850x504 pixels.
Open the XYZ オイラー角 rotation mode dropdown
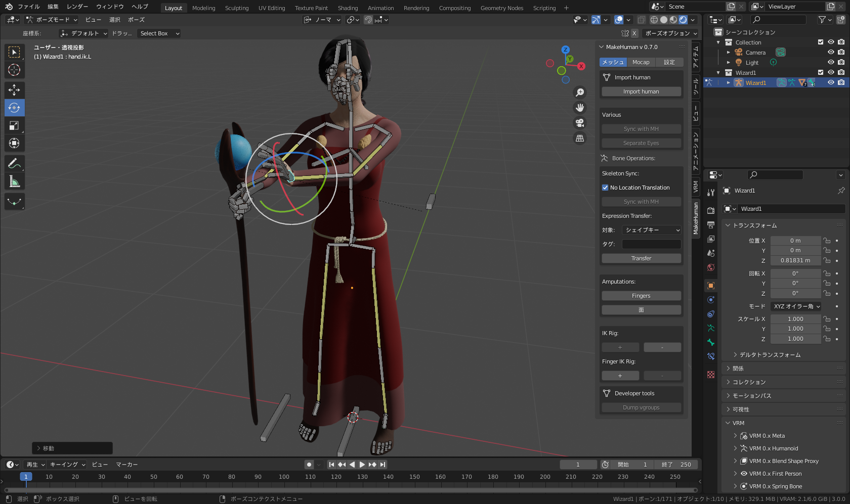pyautogui.click(x=796, y=306)
